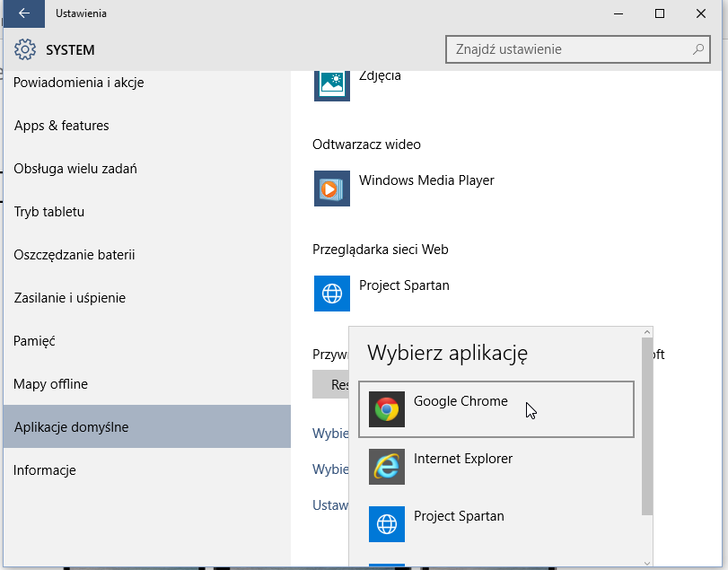Click the scroll down arrow of the app list
The height and width of the screenshot is (570, 728).
pos(647,563)
